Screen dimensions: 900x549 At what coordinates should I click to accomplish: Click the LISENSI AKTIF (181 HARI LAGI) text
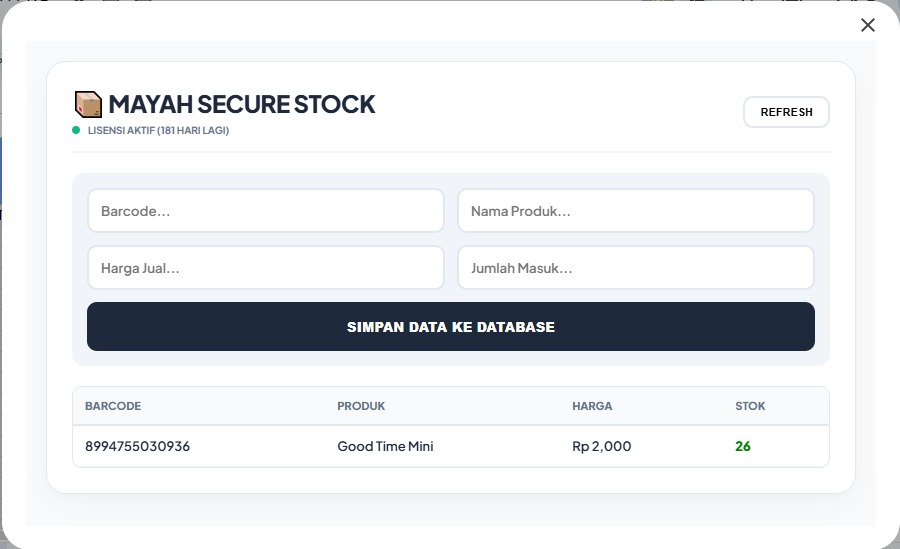(158, 130)
